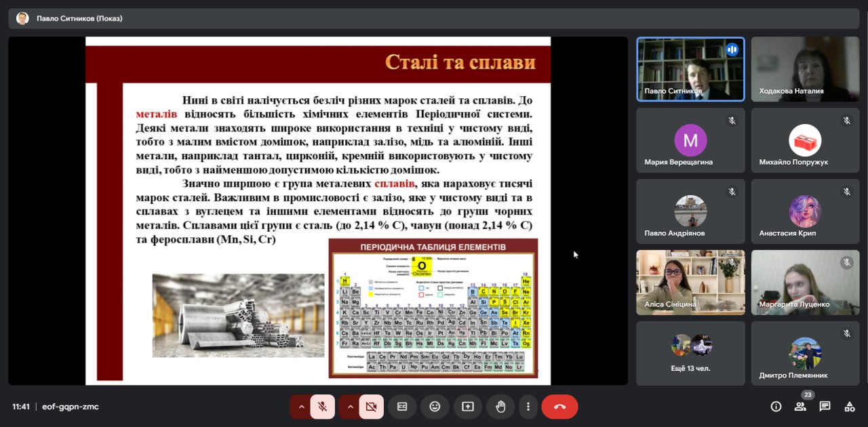Unmute your microphone
This screenshot has width=868, height=427.
(x=323, y=407)
